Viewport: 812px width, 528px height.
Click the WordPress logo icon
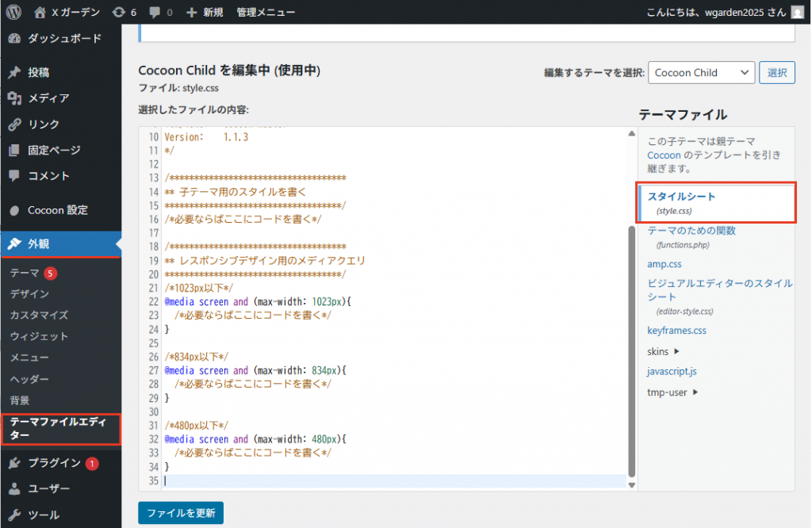point(14,12)
